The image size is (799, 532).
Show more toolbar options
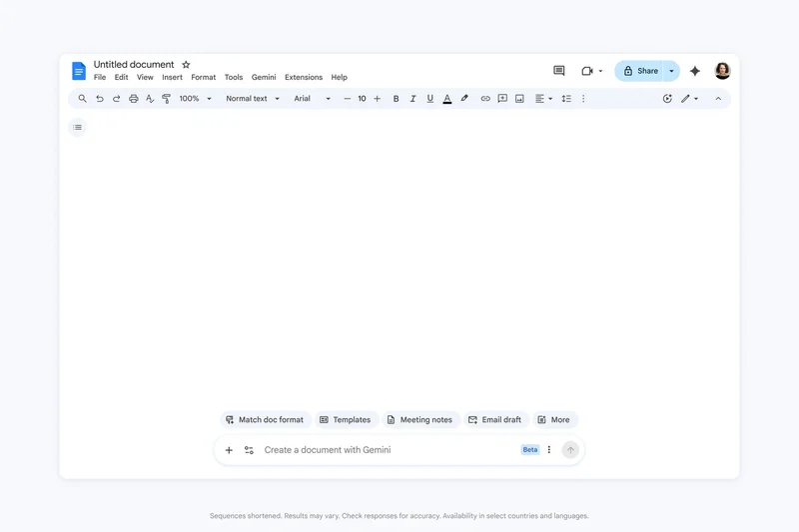[x=583, y=99]
